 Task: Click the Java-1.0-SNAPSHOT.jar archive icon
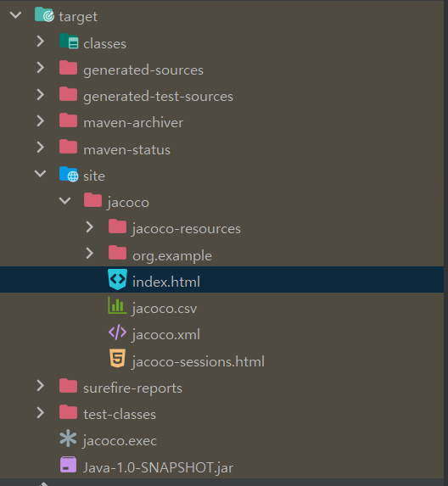pos(68,464)
